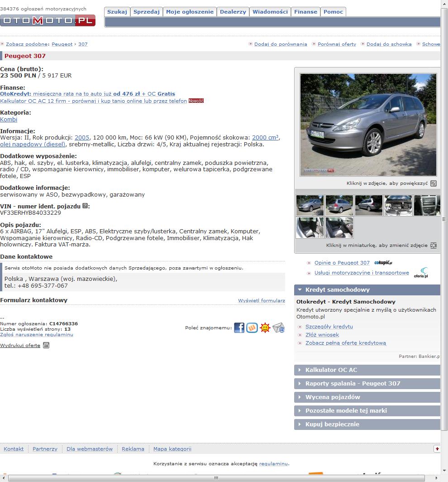The height and width of the screenshot is (482, 448).
Task: Click the red 'Nowość' badge
Action: click(x=196, y=101)
